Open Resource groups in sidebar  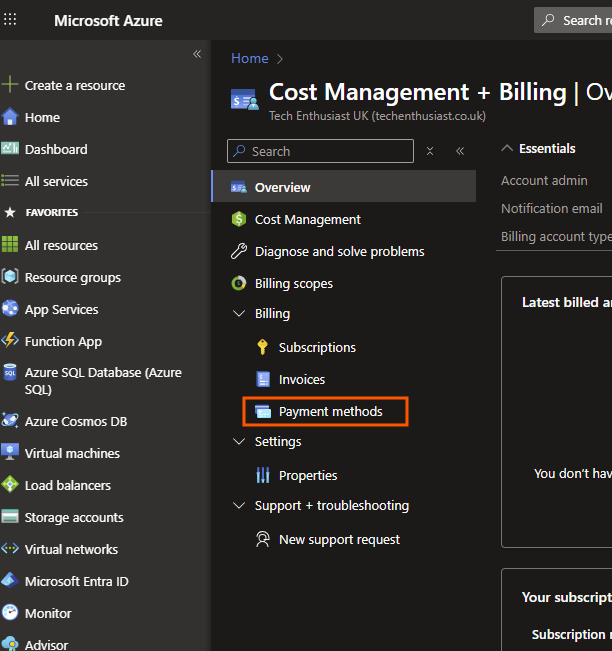click(x=73, y=277)
